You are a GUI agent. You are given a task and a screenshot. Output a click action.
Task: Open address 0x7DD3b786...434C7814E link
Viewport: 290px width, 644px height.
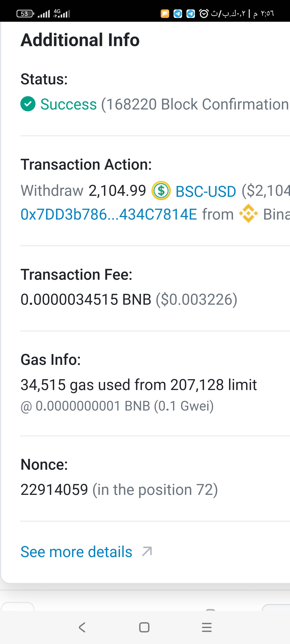click(x=109, y=215)
